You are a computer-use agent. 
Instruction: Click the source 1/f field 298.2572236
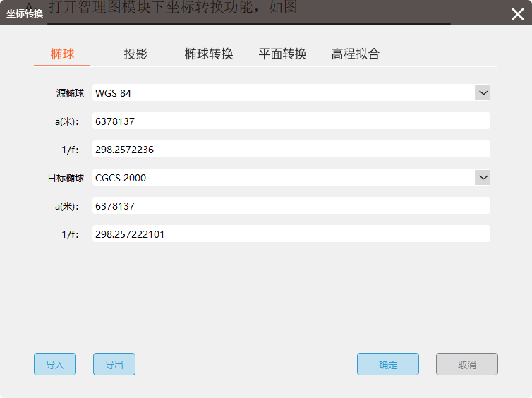pyautogui.click(x=291, y=150)
